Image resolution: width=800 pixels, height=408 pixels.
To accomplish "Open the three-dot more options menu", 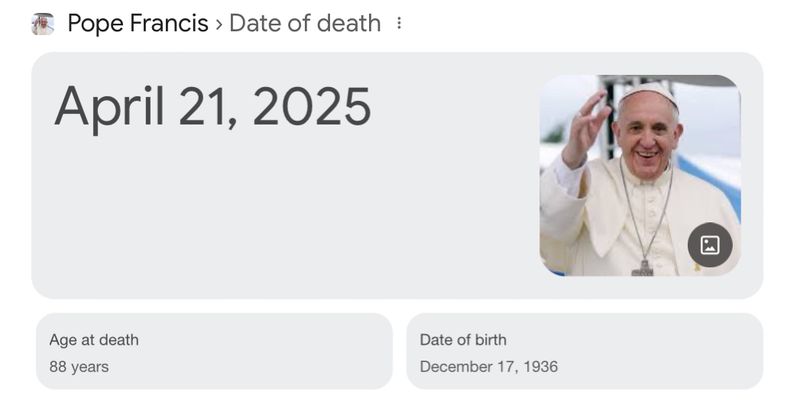I will click(x=399, y=23).
